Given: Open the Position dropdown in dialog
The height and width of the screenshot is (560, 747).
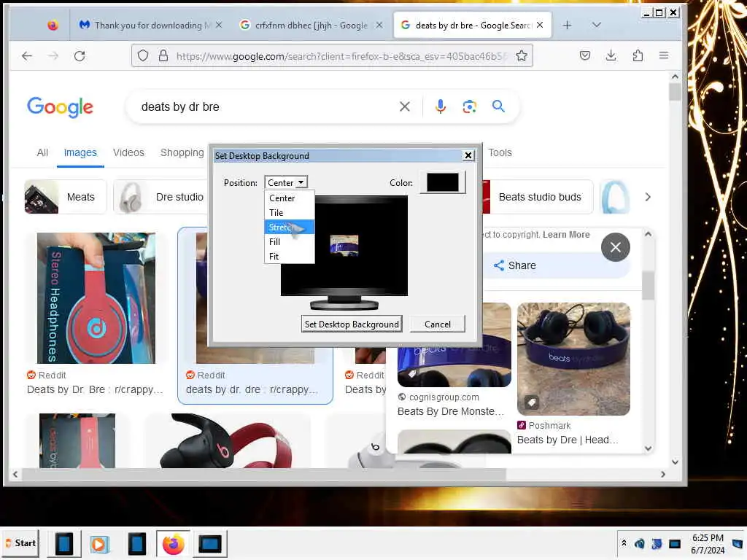Looking at the screenshot, I should click(286, 183).
